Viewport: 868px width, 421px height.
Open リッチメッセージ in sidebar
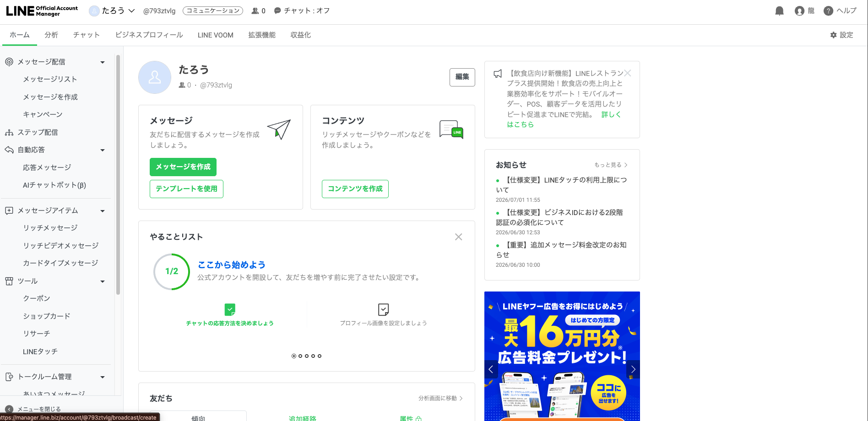pos(50,228)
